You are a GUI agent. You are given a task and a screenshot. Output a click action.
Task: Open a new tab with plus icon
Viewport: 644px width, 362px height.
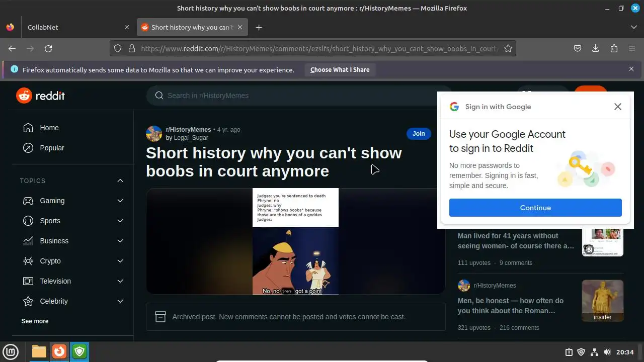tap(259, 27)
